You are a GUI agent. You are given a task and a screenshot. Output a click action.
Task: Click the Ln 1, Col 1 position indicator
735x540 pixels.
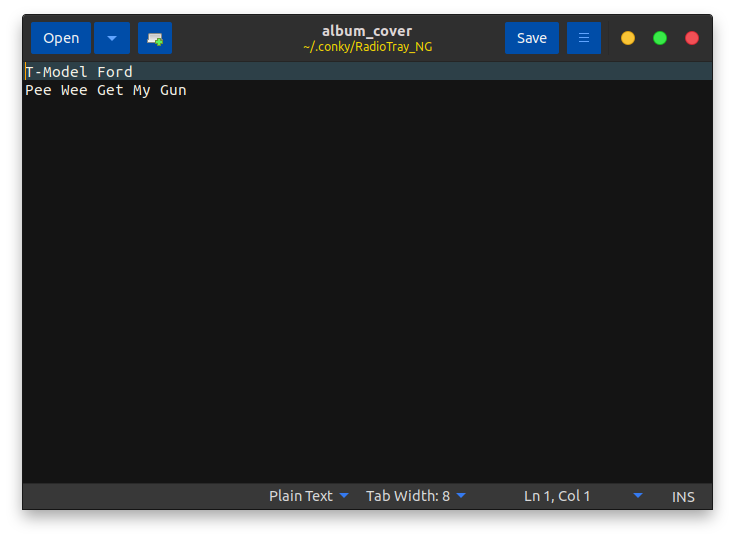click(557, 496)
